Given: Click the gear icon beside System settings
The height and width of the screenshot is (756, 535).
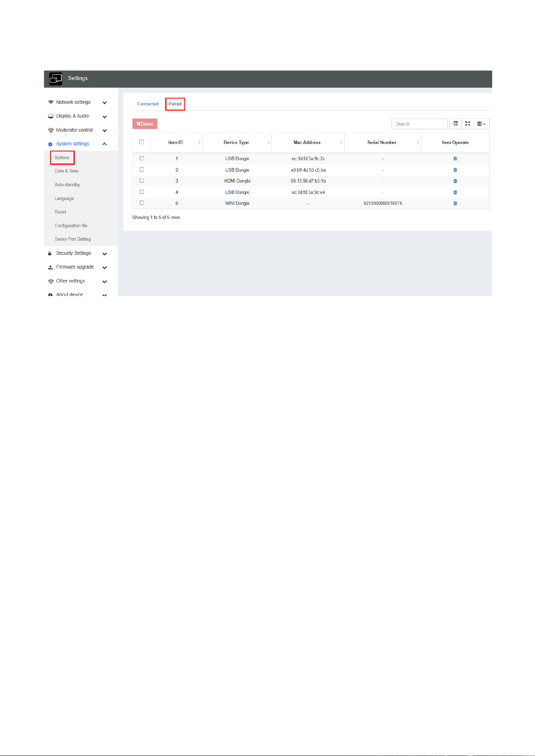Looking at the screenshot, I should [51, 144].
